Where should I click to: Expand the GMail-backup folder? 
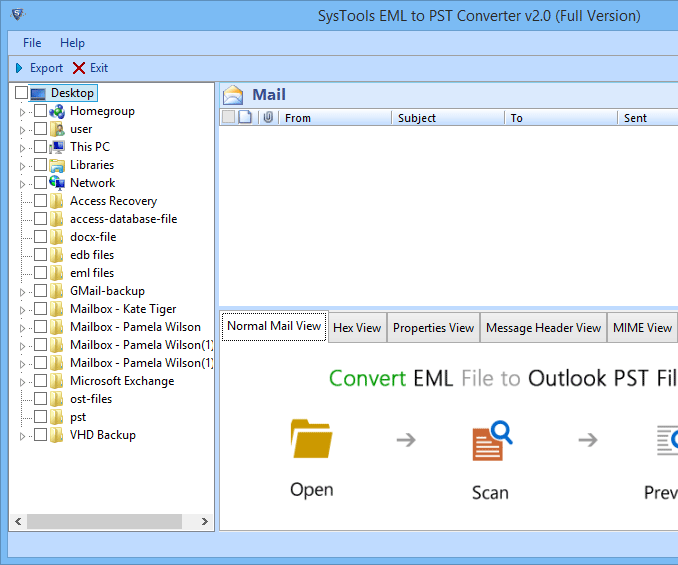[x=22, y=292]
